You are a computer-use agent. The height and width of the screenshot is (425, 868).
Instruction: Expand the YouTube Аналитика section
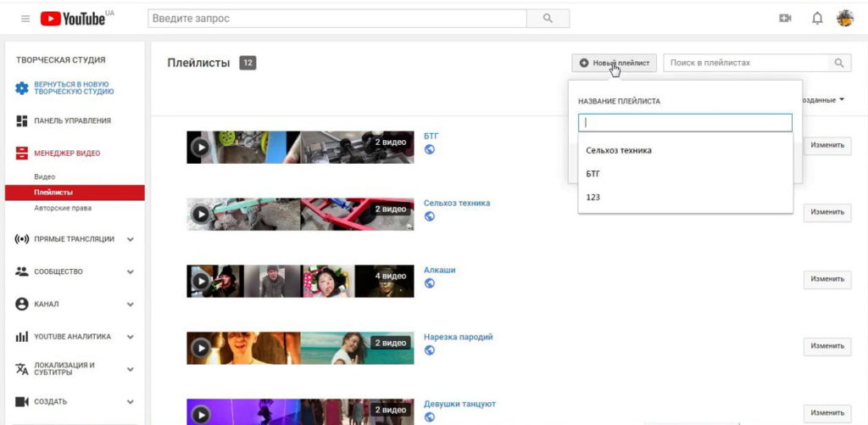[x=131, y=337]
